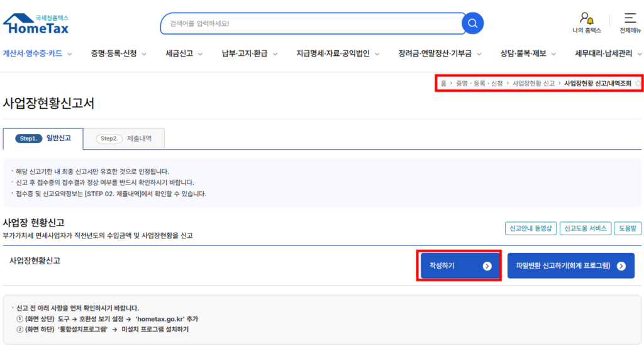Click instruction line mentioning 통합설치프로그램
Image resolution: width=644 pixels, height=346 pixels.
coord(103,330)
